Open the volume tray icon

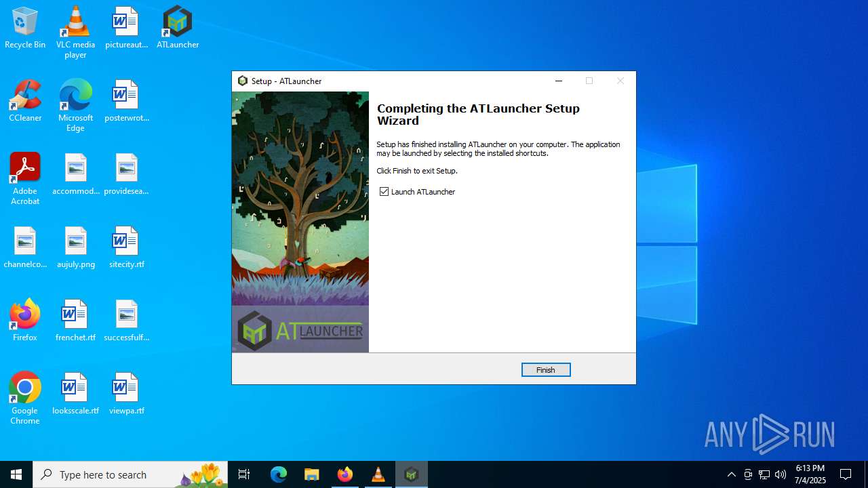click(781, 474)
